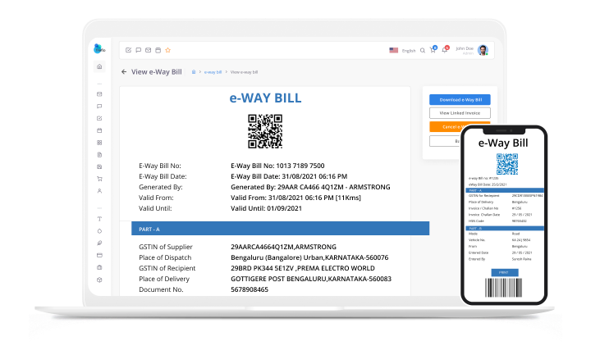Screen dimensions: 591x364
Task: Open the sidebar cube box icon
Action: (99, 280)
